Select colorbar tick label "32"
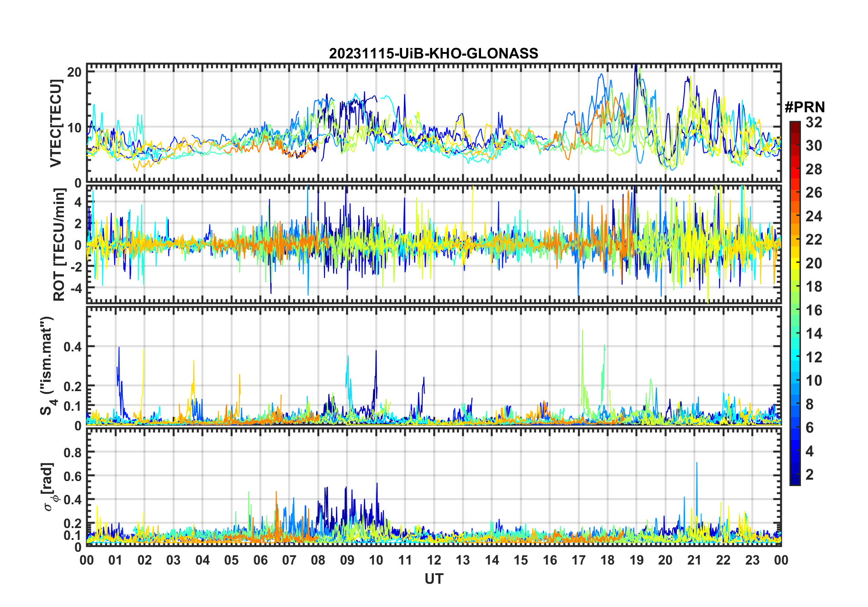The image size is (868, 607). click(814, 122)
